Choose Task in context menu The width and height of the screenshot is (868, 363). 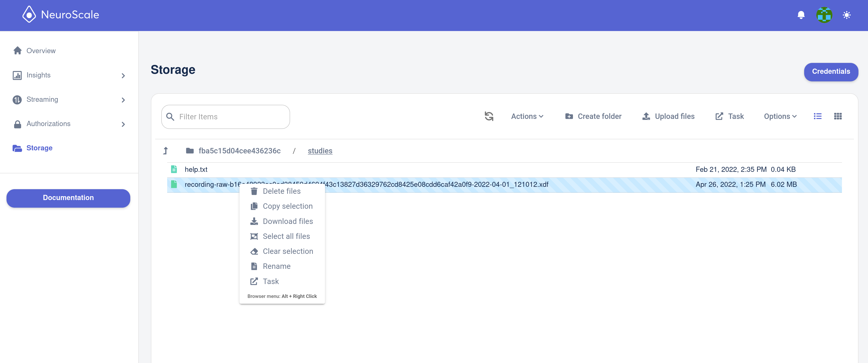pos(282,281)
